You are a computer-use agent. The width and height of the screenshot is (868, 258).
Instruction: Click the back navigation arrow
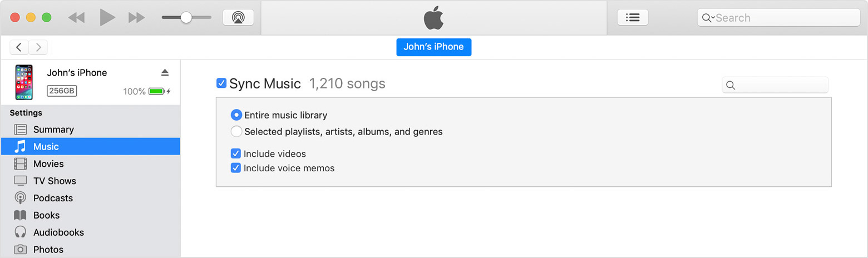tap(19, 47)
